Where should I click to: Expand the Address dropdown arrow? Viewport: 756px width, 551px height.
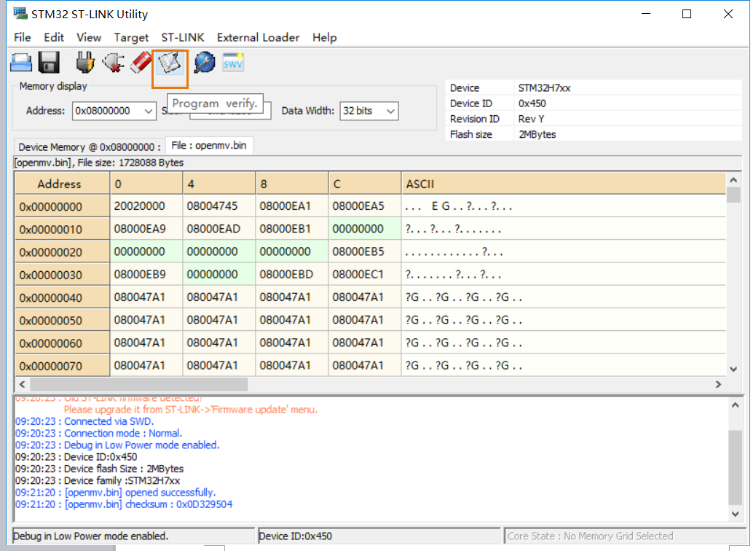pos(149,111)
